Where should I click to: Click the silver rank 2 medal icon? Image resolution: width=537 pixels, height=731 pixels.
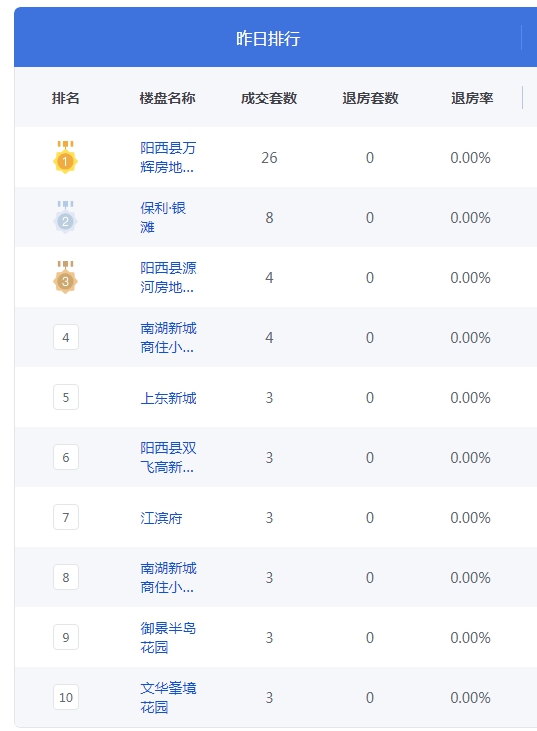[65, 217]
